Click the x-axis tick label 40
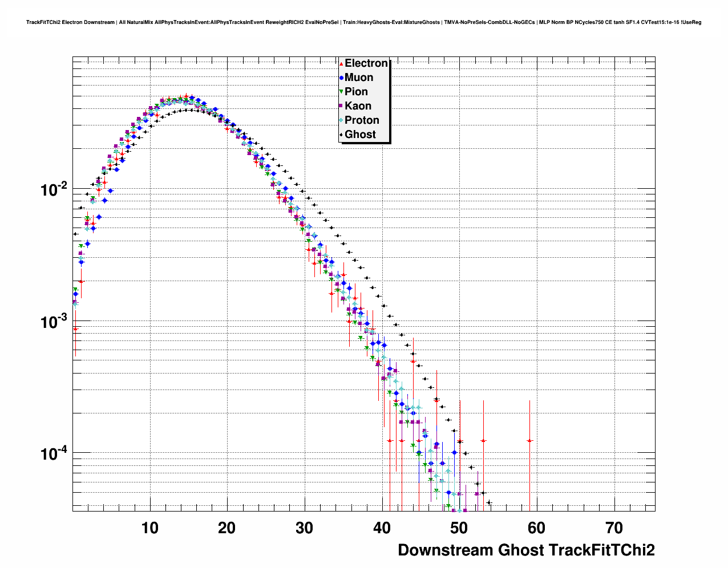The width and height of the screenshot is (728, 568). pyautogui.click(x=382, y=528)
